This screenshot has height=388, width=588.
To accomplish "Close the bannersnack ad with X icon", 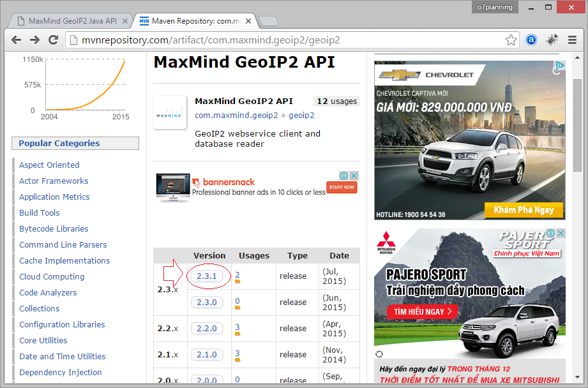I will click(x=354, y=176).
